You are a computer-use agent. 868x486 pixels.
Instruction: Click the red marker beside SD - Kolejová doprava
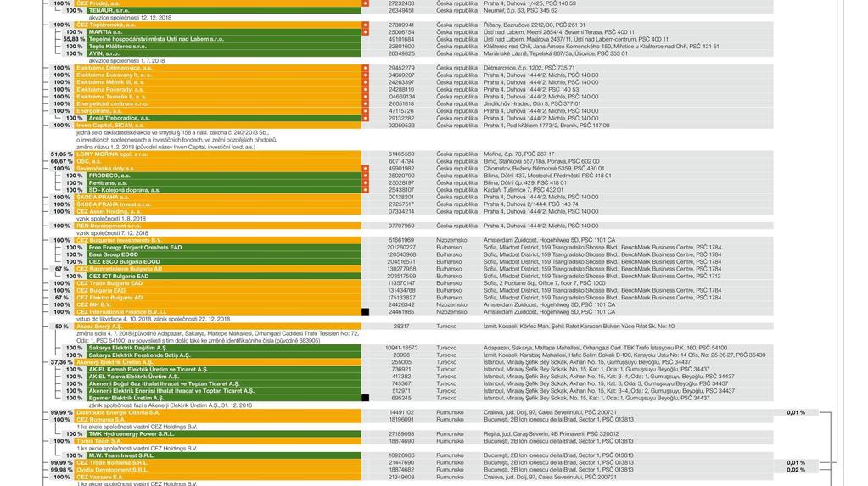pos(366,191)
